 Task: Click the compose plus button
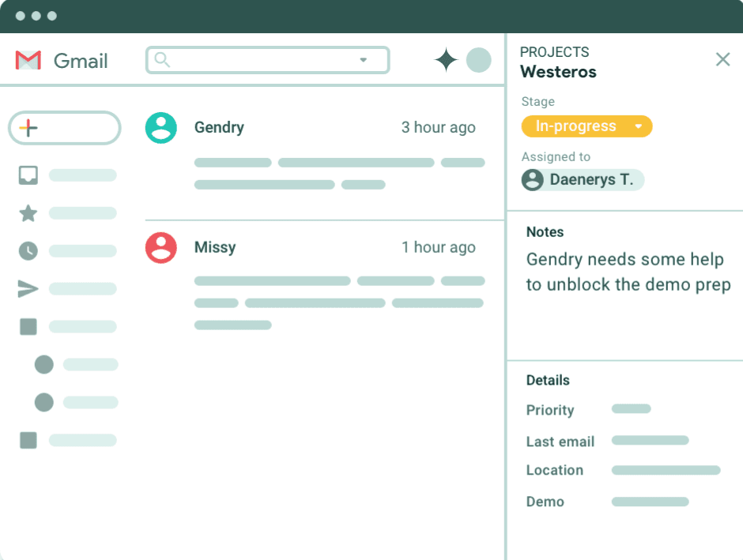(28, 128)
